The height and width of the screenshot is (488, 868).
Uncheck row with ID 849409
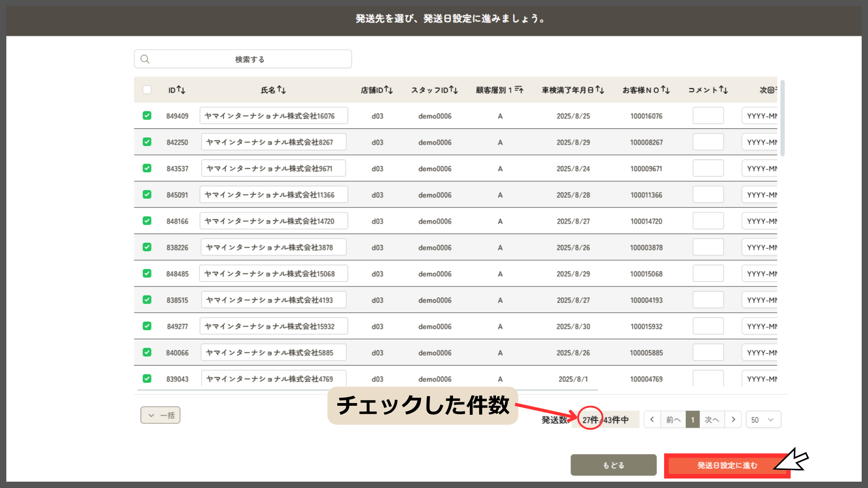(x=147, y=116)
